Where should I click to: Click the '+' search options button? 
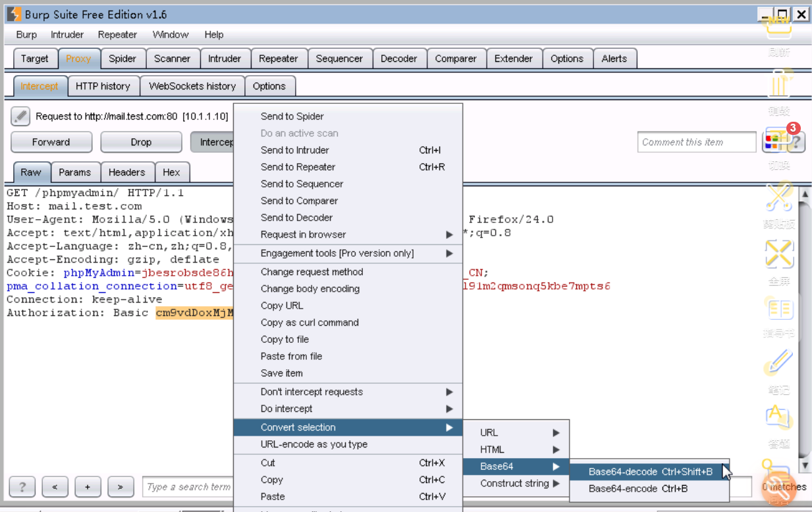point(88,487)
